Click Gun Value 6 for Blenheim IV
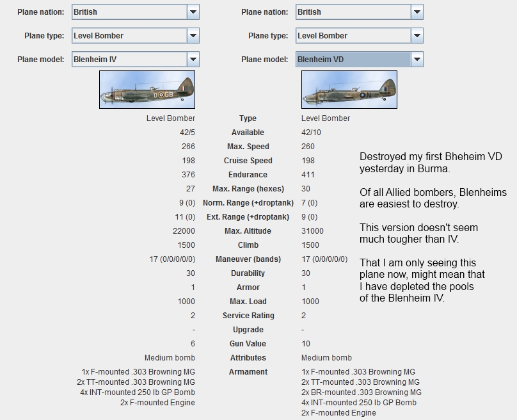Viewport: 517px width, 420px height. click(x=193, y=344)
